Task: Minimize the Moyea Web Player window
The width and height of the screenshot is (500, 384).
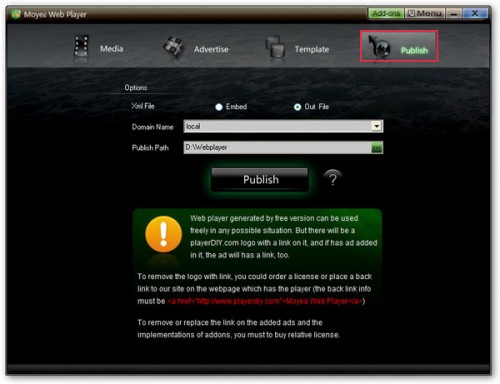Action: tap(454, 13)
